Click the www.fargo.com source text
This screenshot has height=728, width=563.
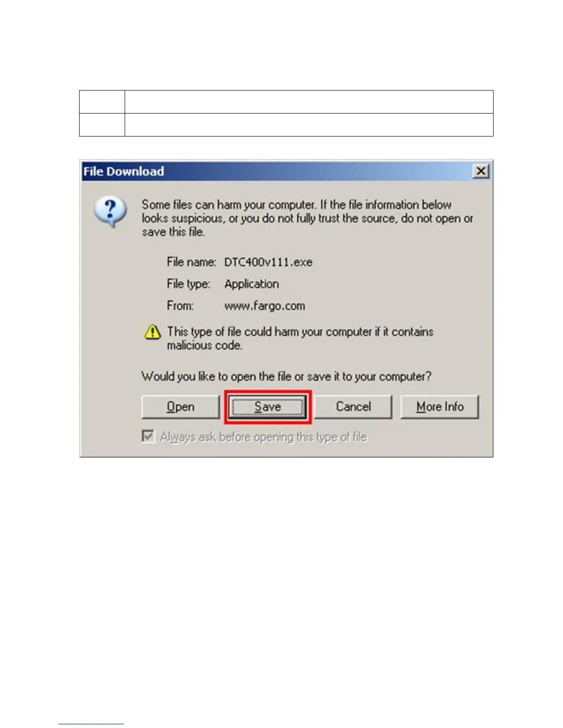264,306
